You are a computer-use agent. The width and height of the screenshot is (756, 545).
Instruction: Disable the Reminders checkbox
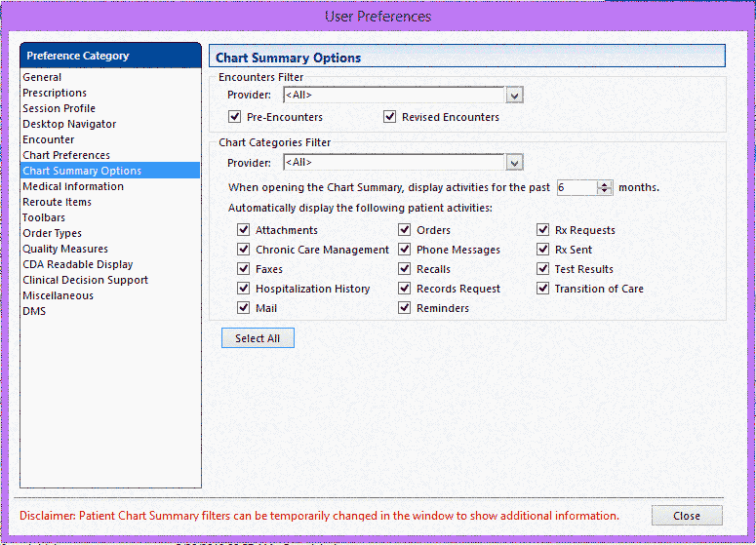[x=405, y=307]
